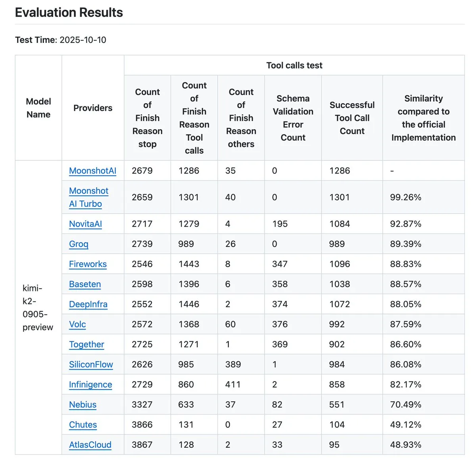Viewport: 476px width, 464px height.
Task: Click the Schema Validation Error Count header
Action: click(x=293, y=118)
